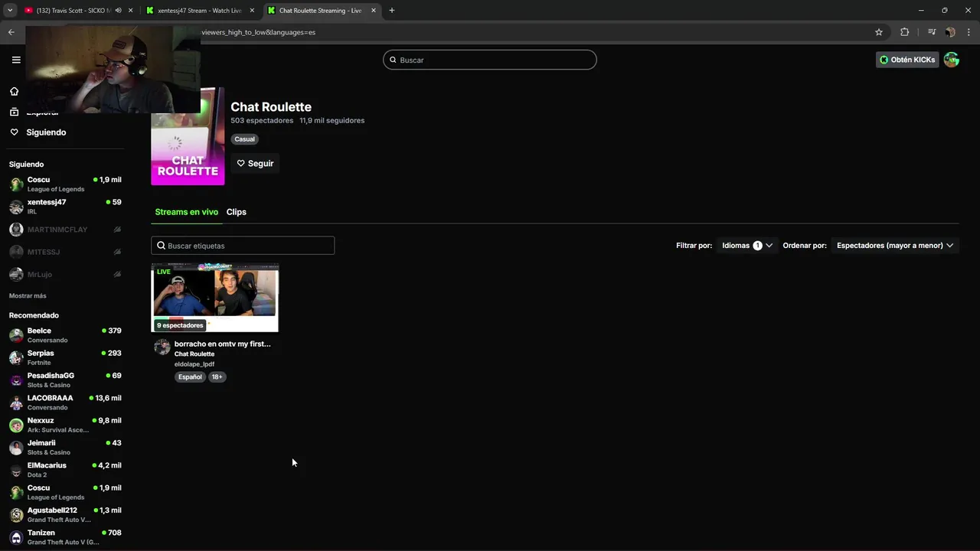Open recommended channel Tanizen

coord(65,537)
